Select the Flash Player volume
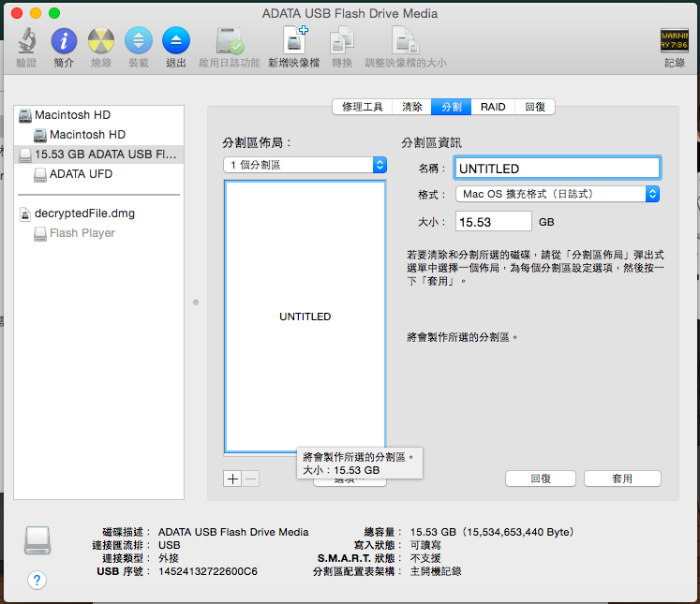Viewport: 700px width, 604px height. [x=98, y=233]
